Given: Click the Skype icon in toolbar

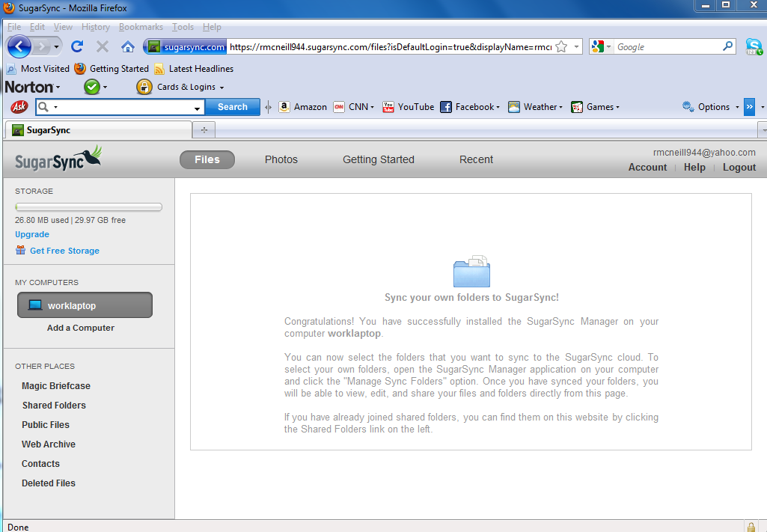Looking at the screenshot, I should point(754,46).
